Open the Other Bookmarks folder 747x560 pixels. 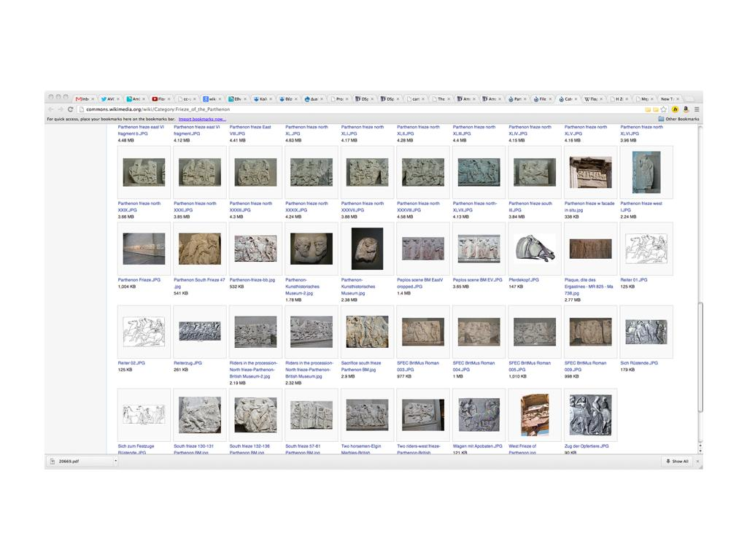679,119
